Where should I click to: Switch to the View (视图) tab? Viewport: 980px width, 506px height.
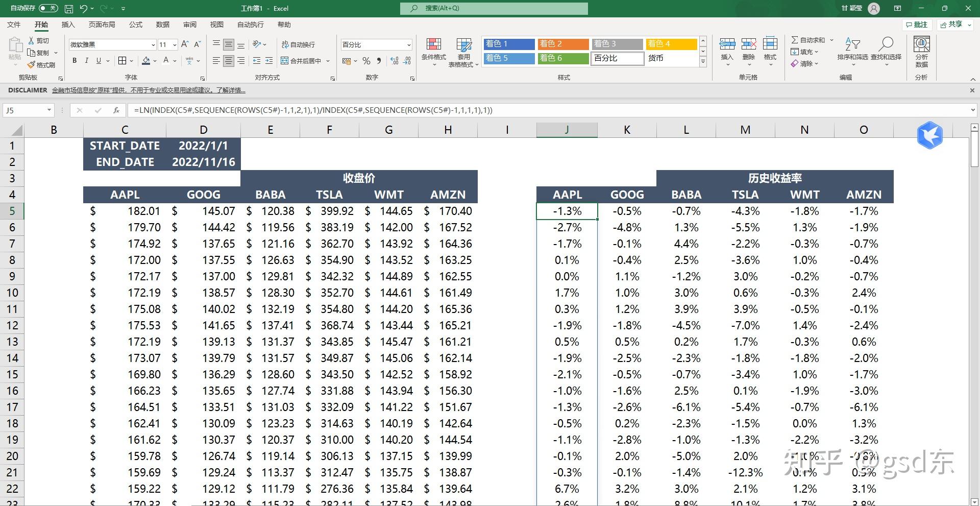coord(217,25)
